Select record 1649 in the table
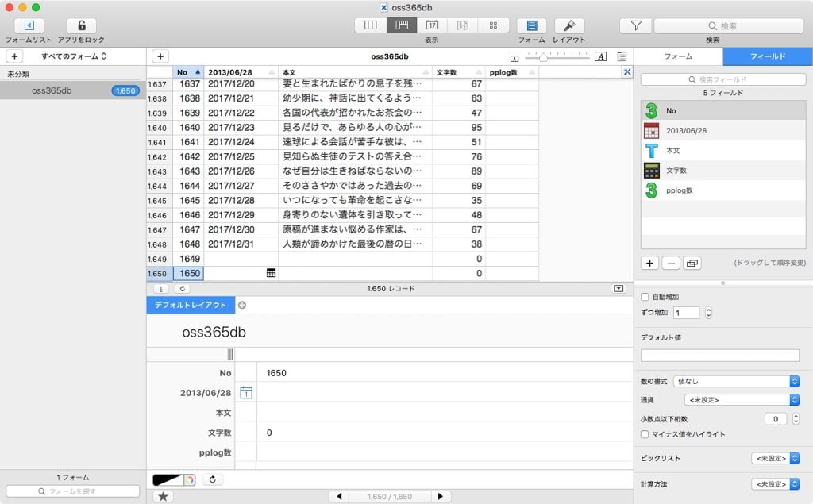The width and height of the screenshot is (813, 504). [343, 259]
